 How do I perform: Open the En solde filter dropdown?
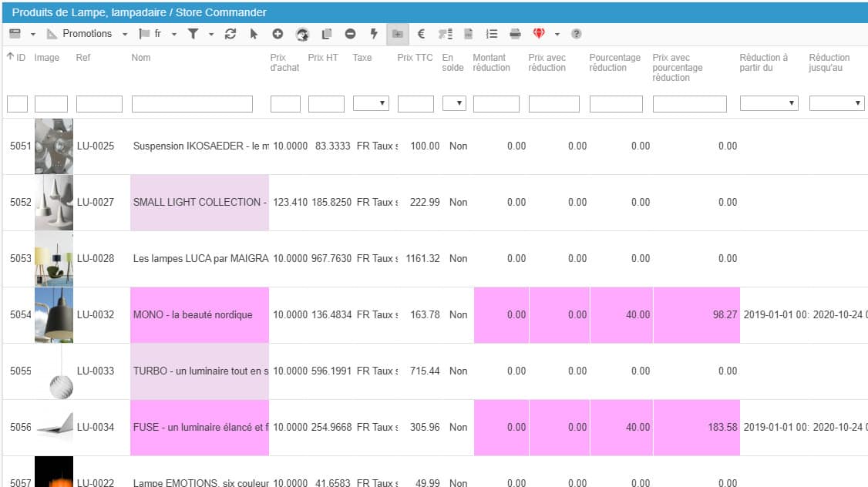coord(454,103)
